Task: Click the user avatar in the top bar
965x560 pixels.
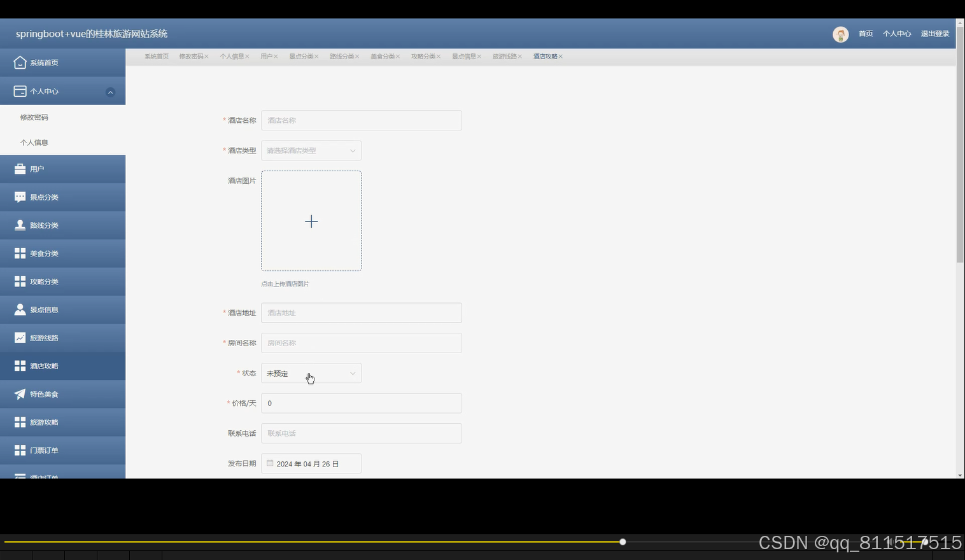Action: click(x=840, y=34)
